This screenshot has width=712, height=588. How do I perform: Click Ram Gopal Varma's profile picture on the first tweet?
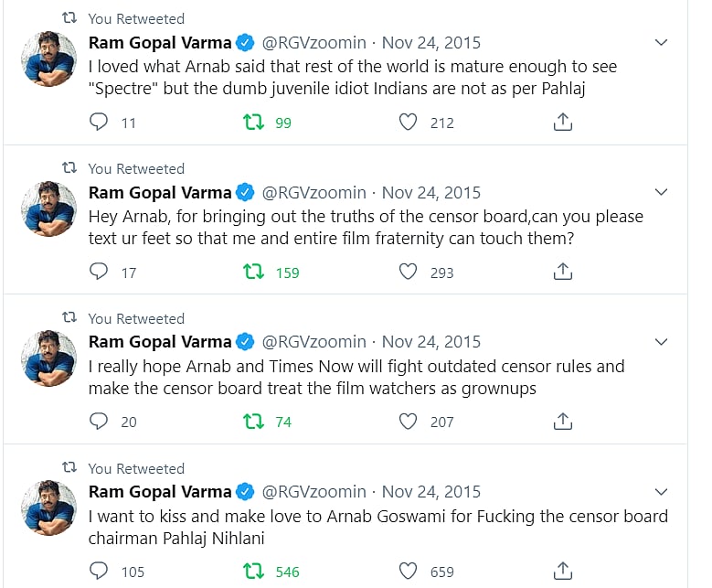[48, 59]
